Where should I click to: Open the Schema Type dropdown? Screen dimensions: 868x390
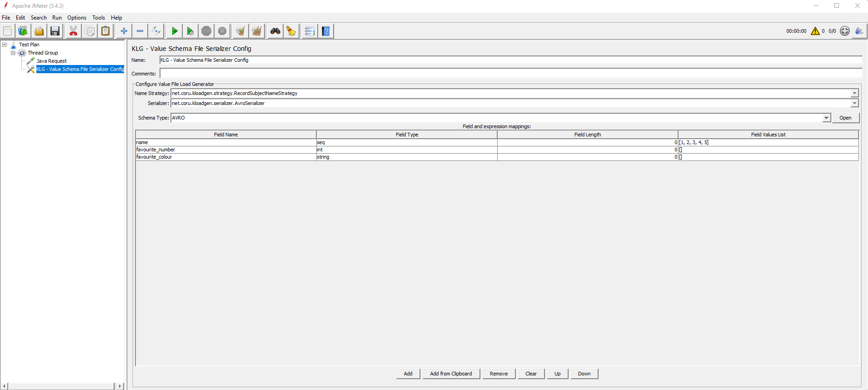[x=826, y=118]
